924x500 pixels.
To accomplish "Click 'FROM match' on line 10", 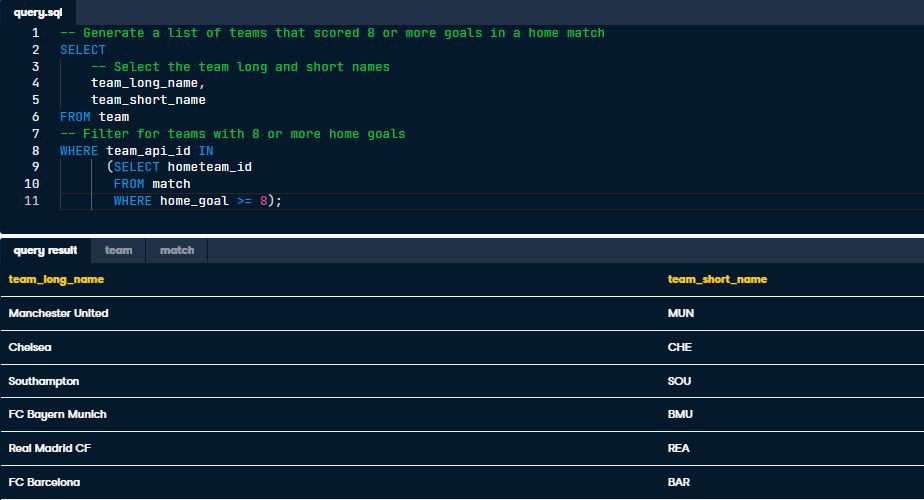I will click(x=152, y=184).
